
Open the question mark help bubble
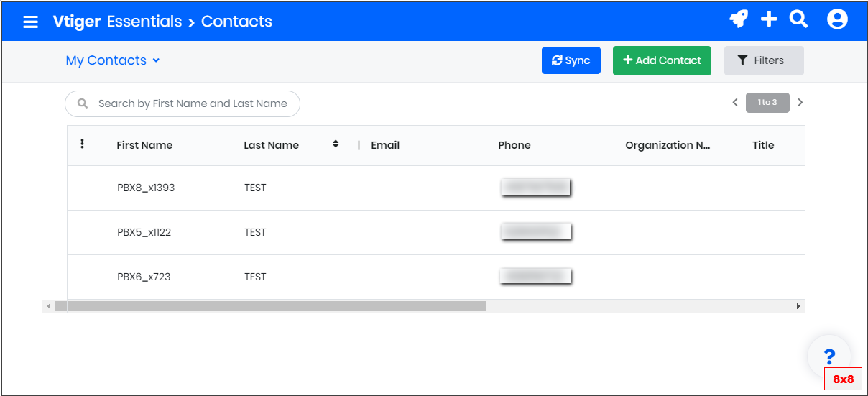829,356
